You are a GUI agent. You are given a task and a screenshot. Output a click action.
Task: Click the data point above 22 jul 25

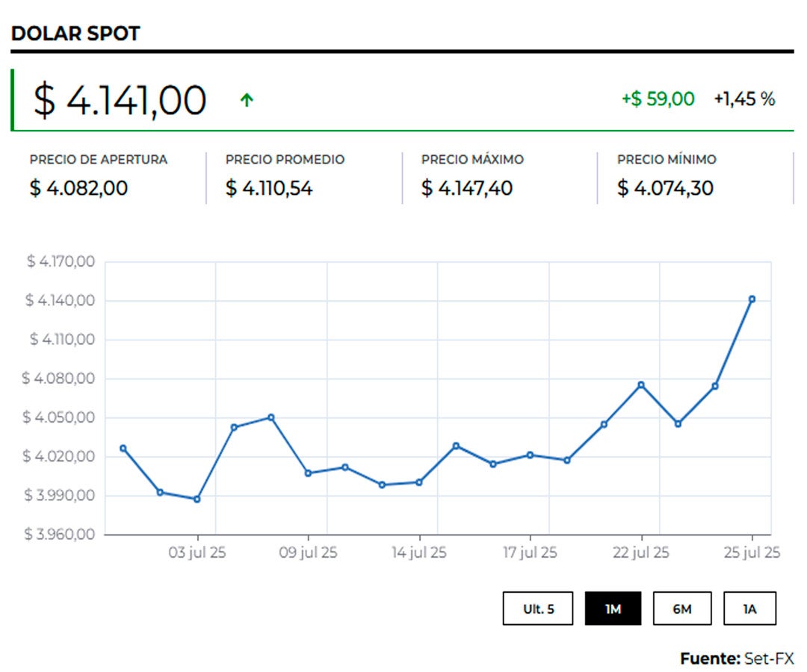tap(641, 385)
